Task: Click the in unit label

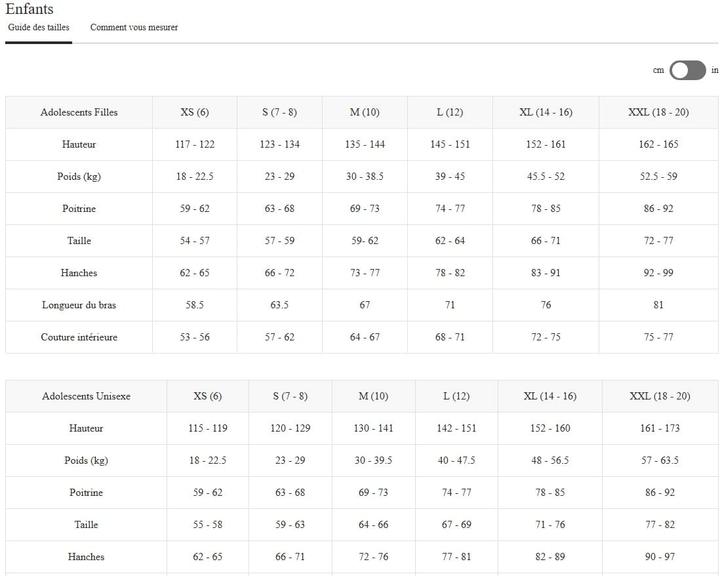Action: pyautogui.click(x=714, y=70)
